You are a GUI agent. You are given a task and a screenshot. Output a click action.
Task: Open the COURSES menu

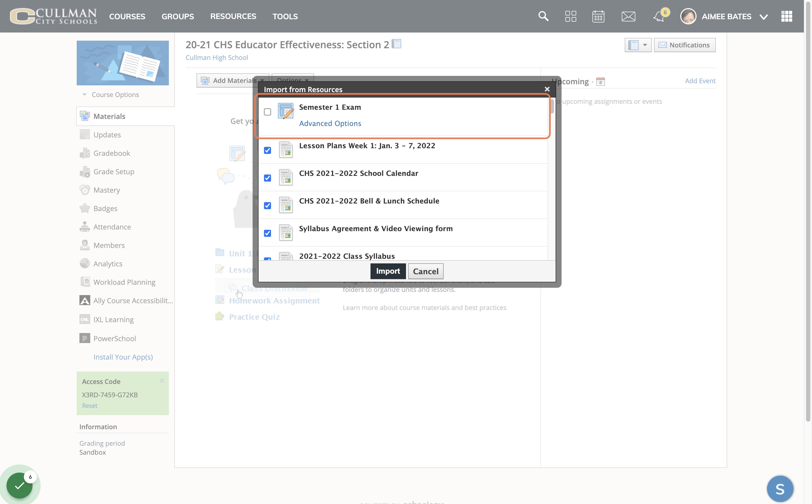coord(127,16)
